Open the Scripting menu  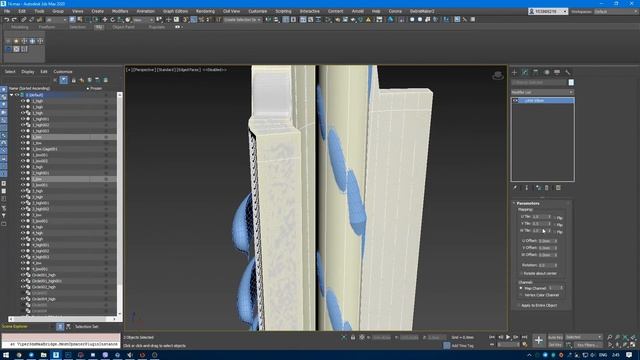(x=283, y=11)
